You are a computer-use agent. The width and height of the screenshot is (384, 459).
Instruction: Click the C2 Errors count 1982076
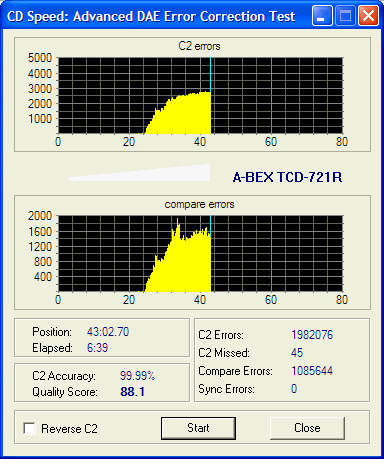(312, 335)
